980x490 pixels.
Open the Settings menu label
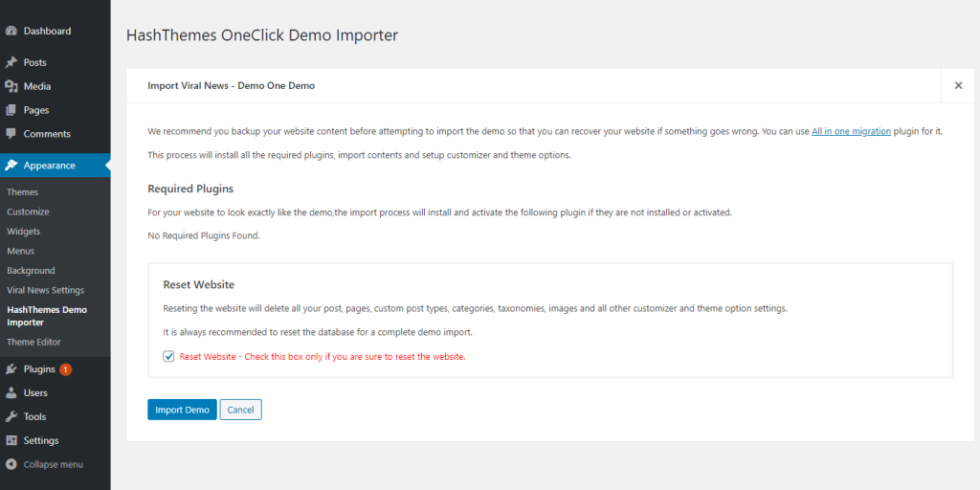coord(41,440)
